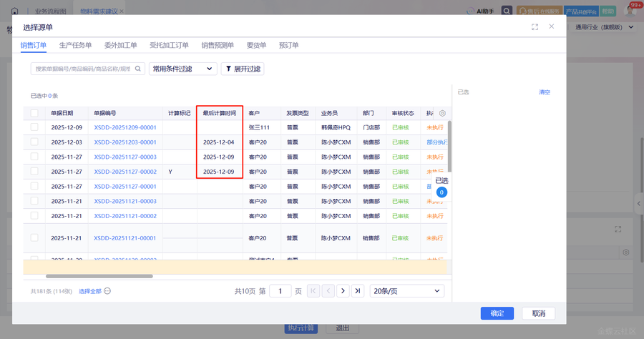The image size is (644, 339).
Task: Click 退出 button in background window
Action: coord(342,328)
